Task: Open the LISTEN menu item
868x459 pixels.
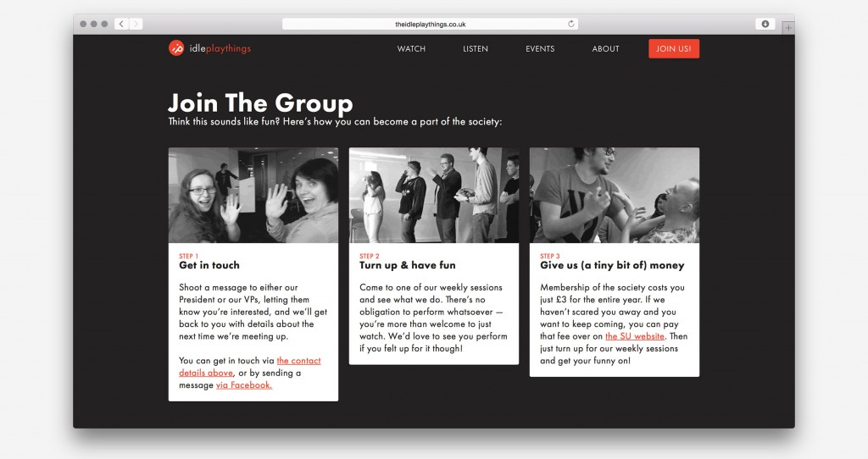Action: [476, 48]
